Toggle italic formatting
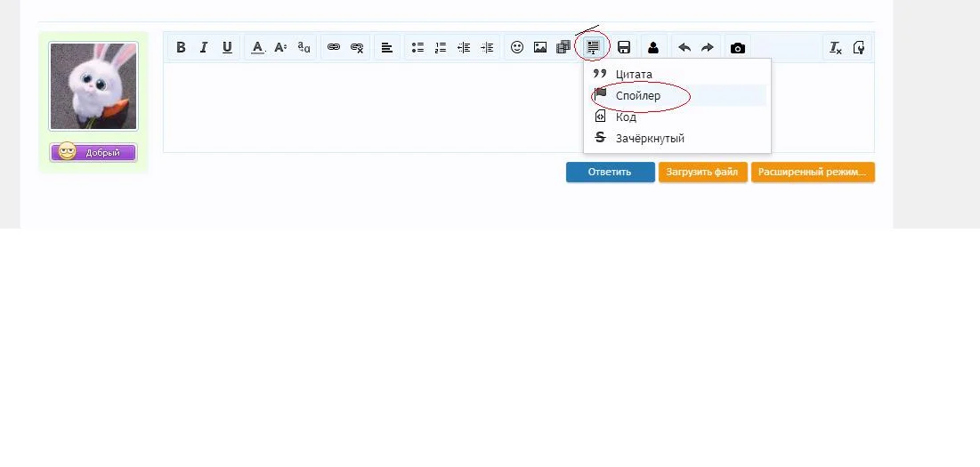Screen dimensions: 980x467 click(203, 47)
